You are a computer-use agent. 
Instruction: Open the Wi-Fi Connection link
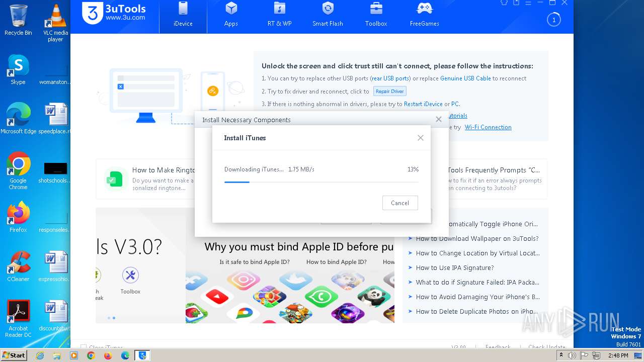click(x=488, y=127)
